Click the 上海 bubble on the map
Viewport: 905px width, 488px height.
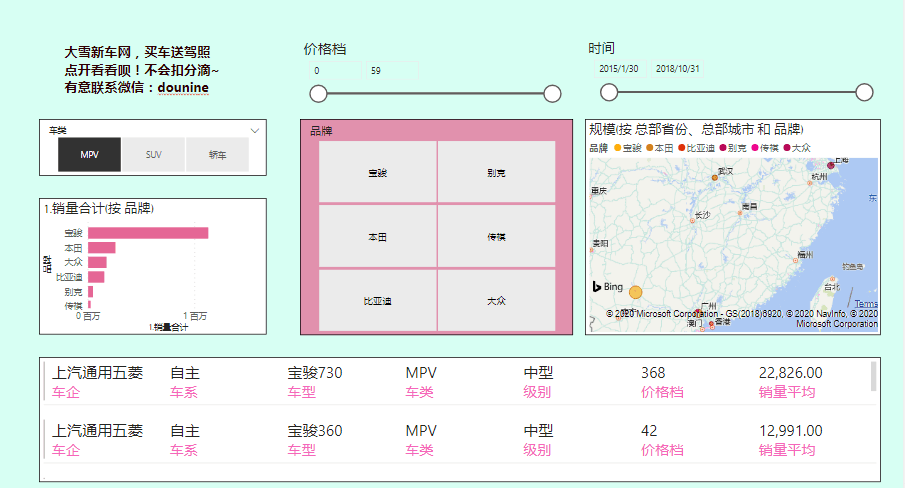831,166
